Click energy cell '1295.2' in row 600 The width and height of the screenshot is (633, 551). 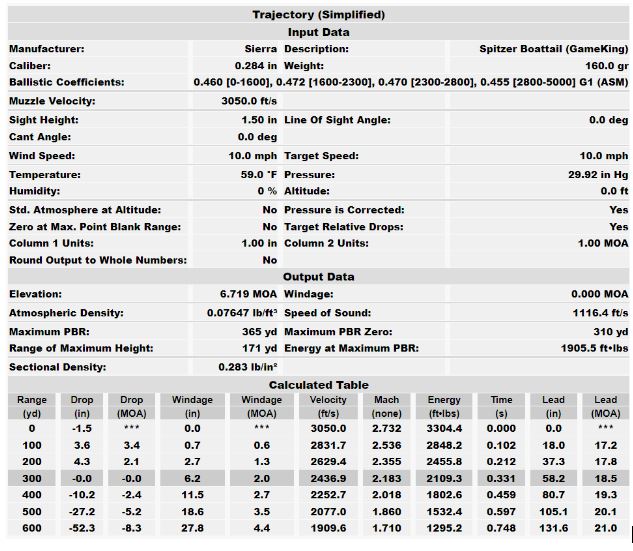pos(444,528)
